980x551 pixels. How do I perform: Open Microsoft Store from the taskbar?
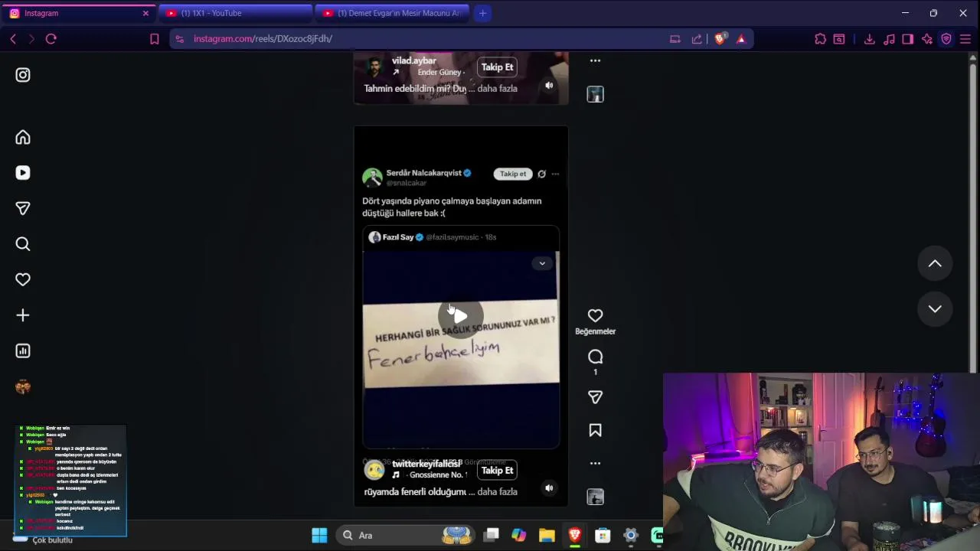coord(603,535)
